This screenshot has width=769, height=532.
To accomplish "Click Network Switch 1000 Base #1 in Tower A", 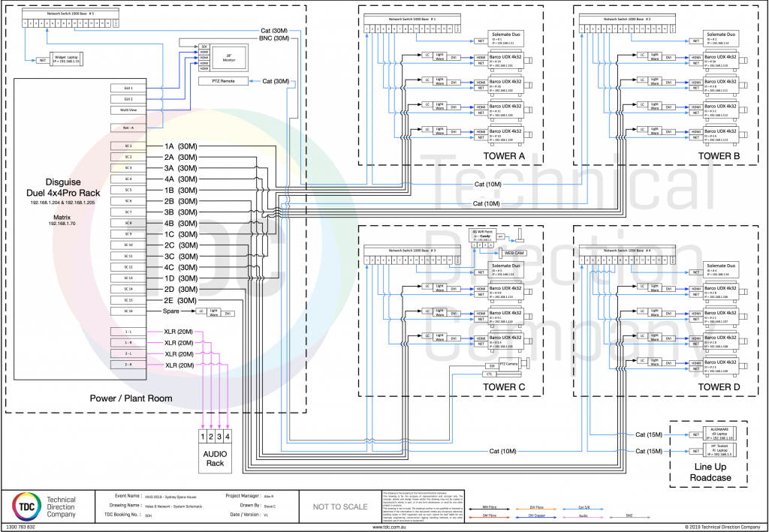I will pyautogui.click(x=412, y=23).
